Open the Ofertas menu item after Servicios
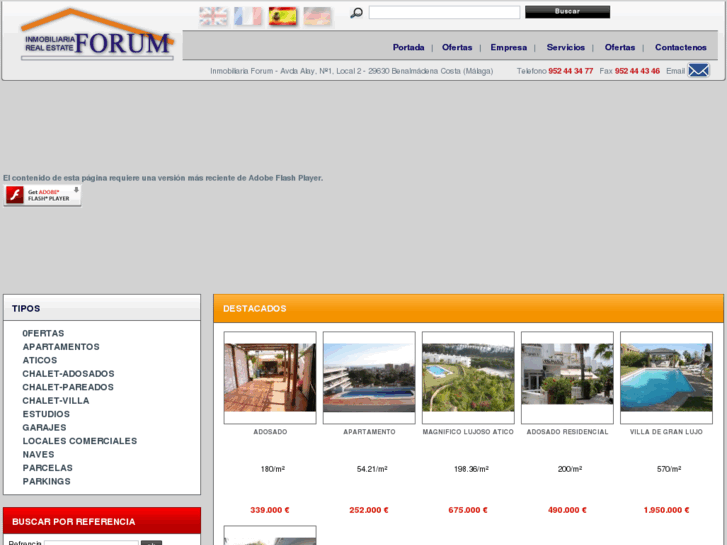The height and width of the screenshot is (545, 727). (x=620, y=47)
